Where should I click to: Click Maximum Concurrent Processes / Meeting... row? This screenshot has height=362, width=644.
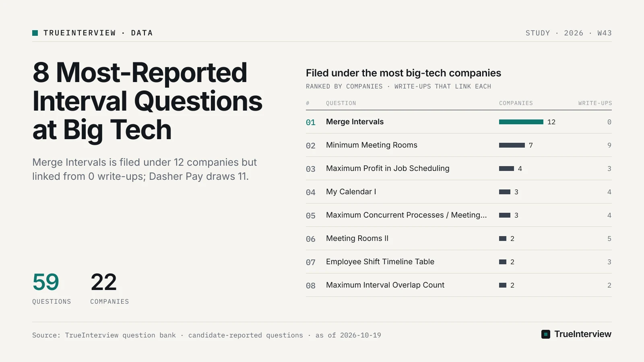coord(459,215)
